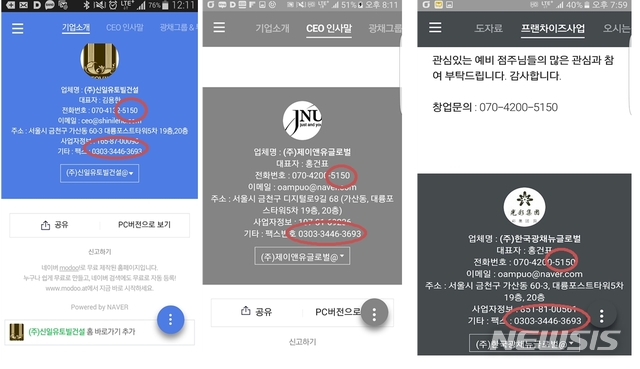Tap 신고하기 link in left screen
Screen dimensions: 640x369
point(100,251)
